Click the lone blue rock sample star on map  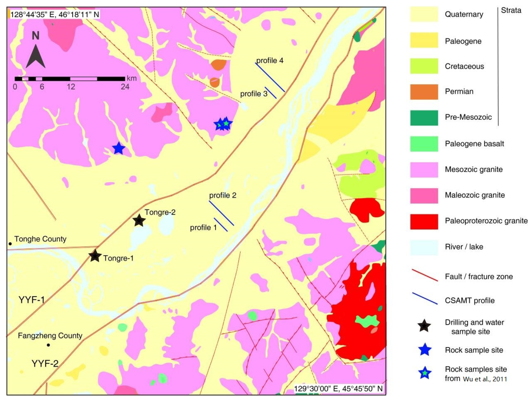point(118,148)
